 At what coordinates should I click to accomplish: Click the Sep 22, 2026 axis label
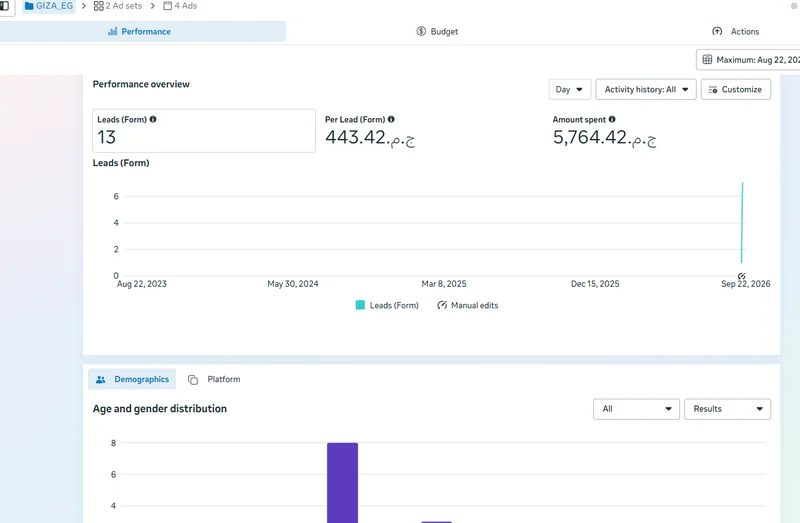pyautogui.click(x=745, y=284)
